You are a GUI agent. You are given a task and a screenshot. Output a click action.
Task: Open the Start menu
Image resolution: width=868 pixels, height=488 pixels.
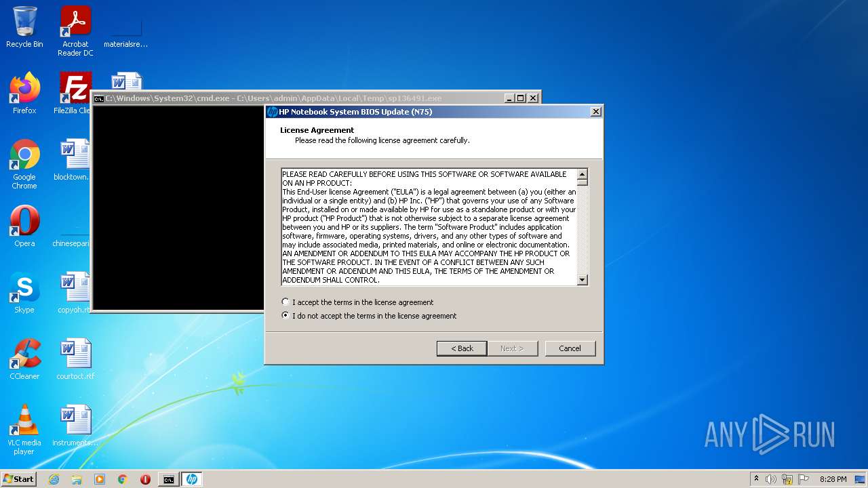(19, 479)
